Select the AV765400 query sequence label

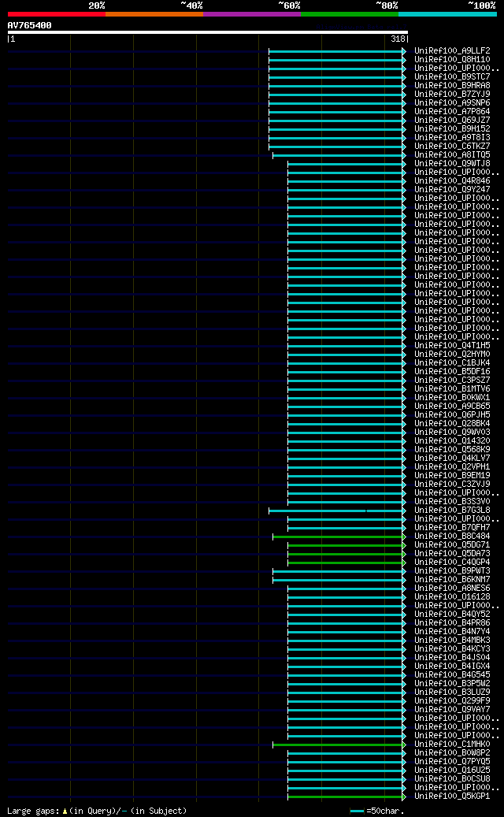30,25
